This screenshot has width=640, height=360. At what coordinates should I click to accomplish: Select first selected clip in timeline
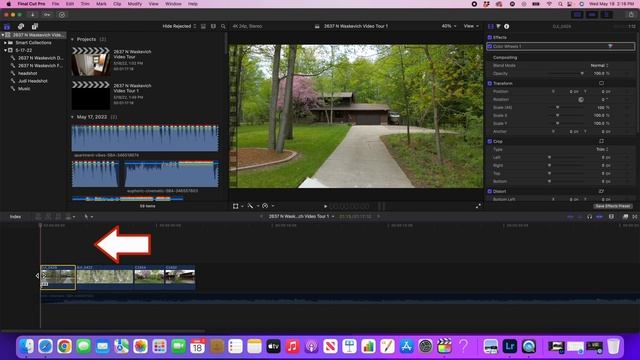tap(58, 278)
